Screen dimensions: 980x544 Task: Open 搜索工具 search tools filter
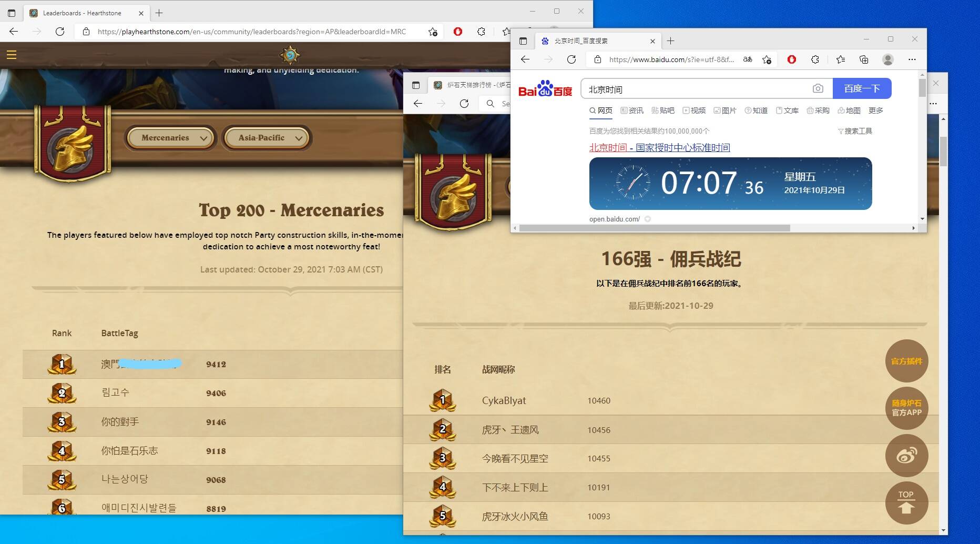click(855, 131)
